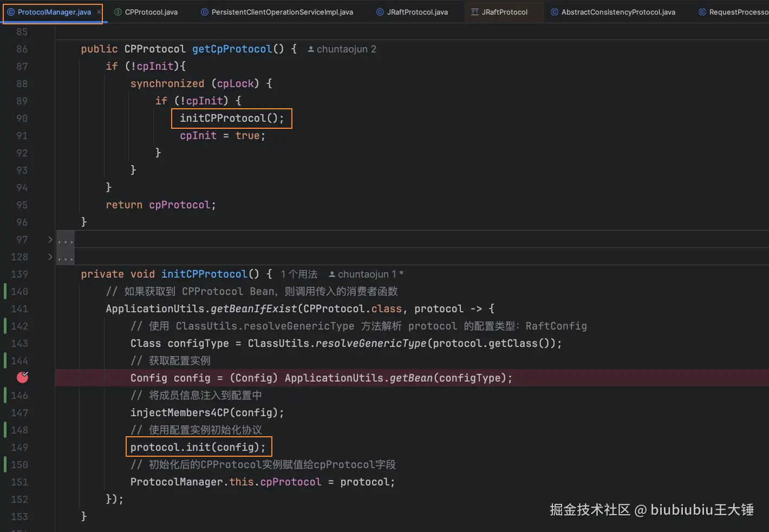Close the ProtocolManager.java tab

(x=99, y=12)
